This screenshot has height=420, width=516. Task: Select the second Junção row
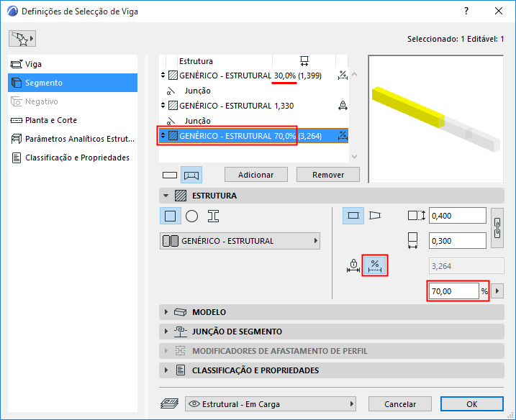coord(253,121)
